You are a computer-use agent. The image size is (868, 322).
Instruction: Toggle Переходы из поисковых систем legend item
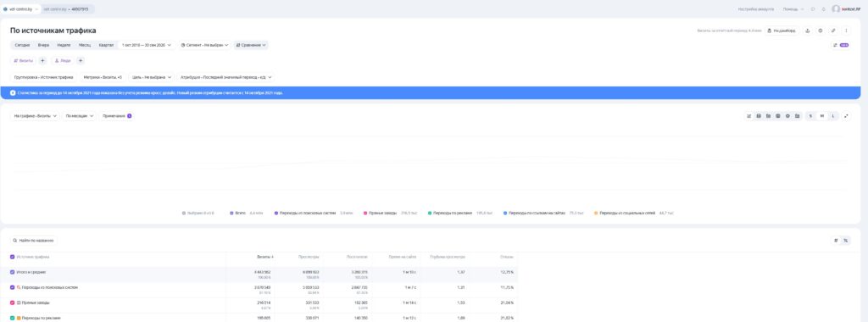(x=314, y=213)
